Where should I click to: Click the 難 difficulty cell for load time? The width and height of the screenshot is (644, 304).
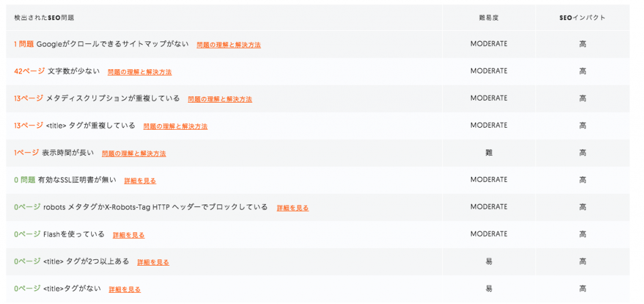point(488,152)
